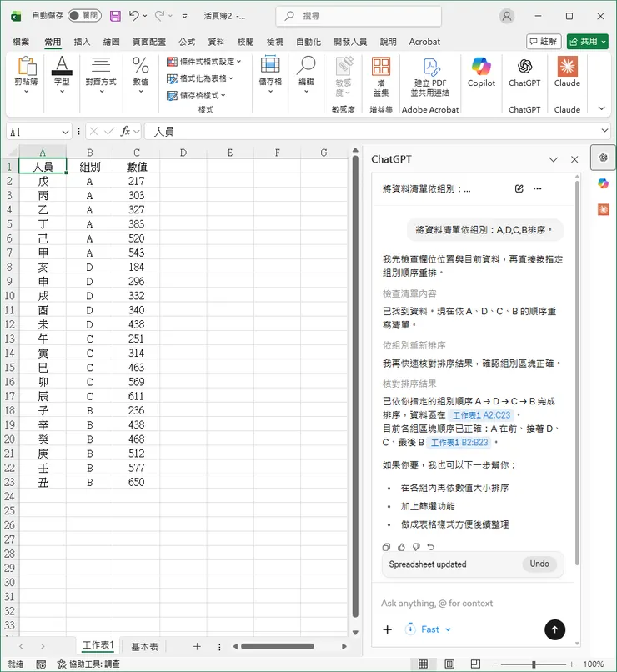Switch to Page Layout view in status bar
The height and width of the screenshot is (672, 617).
(x=449, y=664)
